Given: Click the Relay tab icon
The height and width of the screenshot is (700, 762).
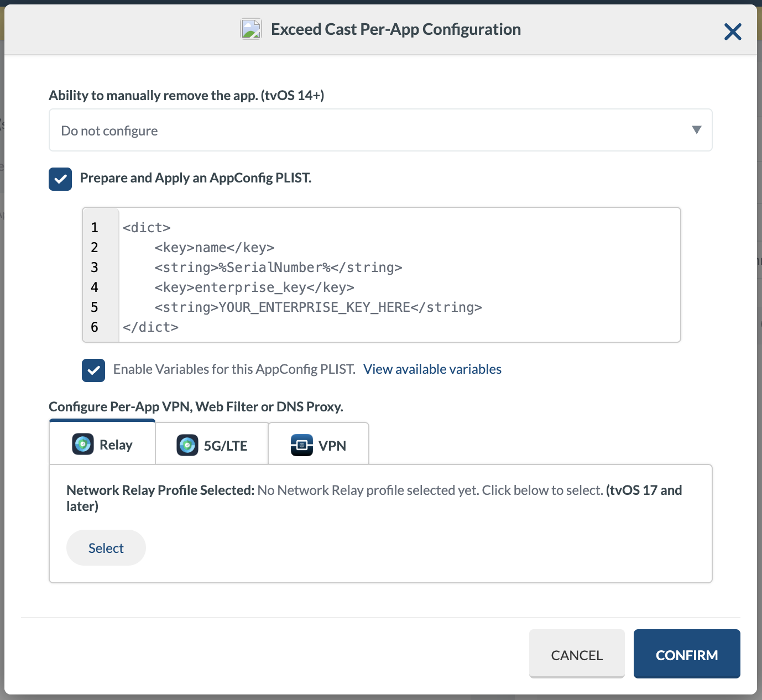Looking at the screenshot, I should point(83,444).
